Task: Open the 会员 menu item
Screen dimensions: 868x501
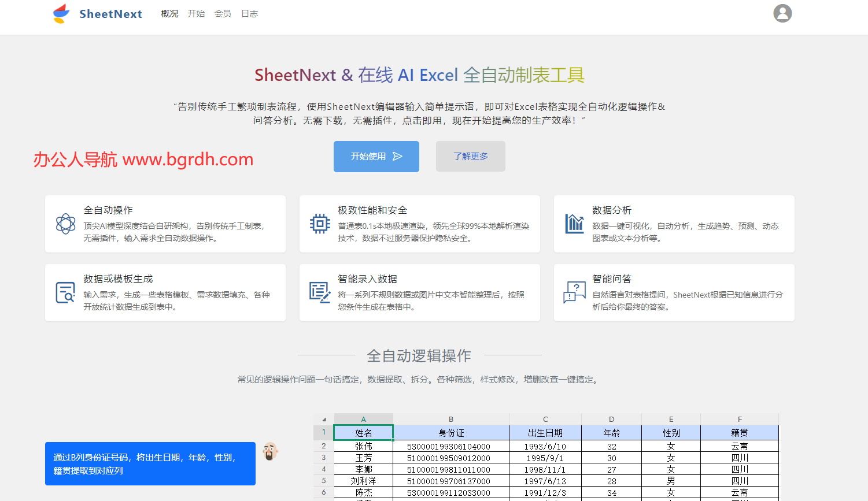Action: [x=223, y=13]
